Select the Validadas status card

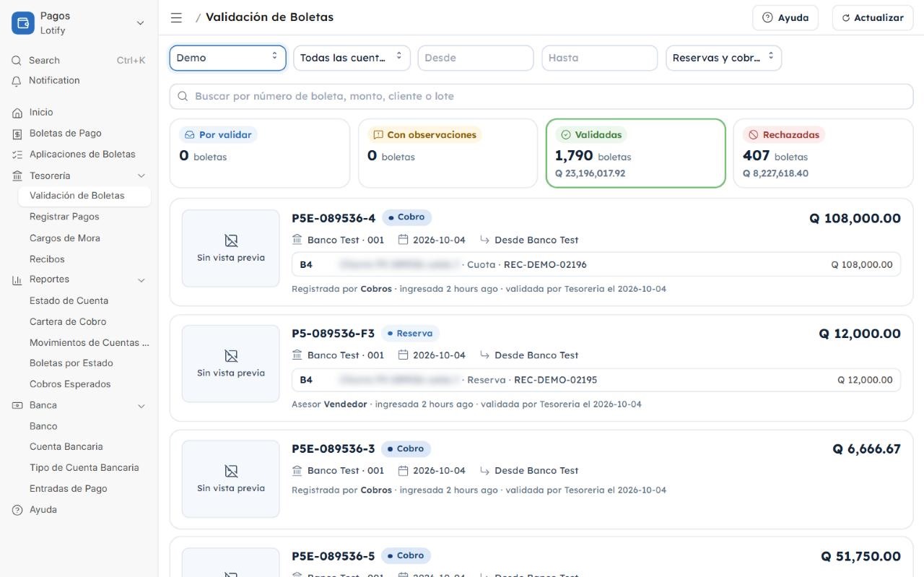(635, 153)
